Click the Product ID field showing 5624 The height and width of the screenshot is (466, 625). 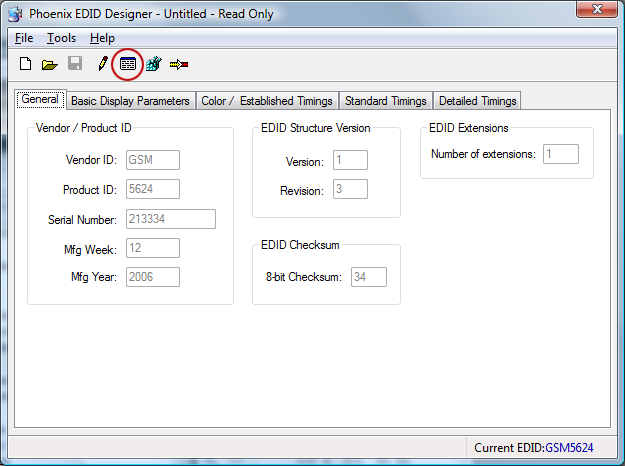point(153,189)
